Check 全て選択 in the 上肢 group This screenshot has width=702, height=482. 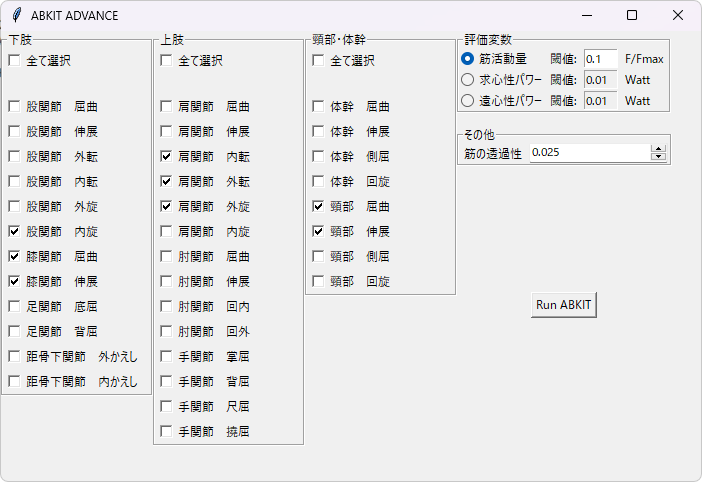(x=166, y=60)
